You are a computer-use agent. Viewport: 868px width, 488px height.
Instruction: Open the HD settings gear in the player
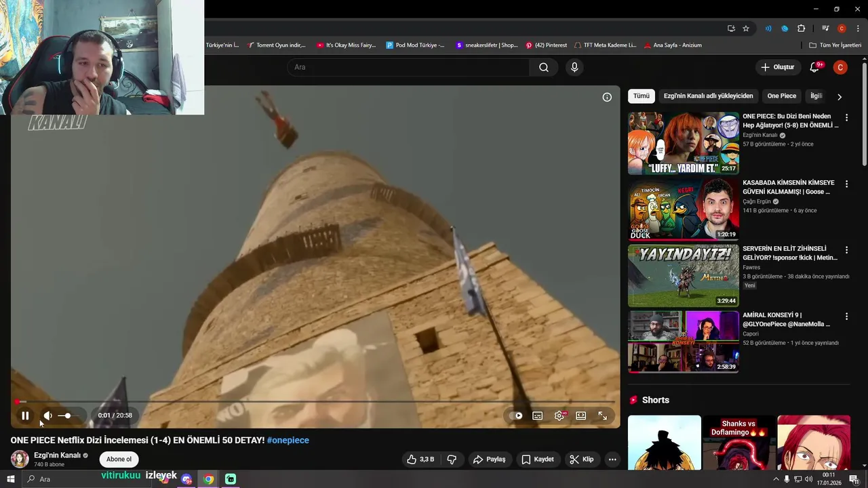click(559, 415)
